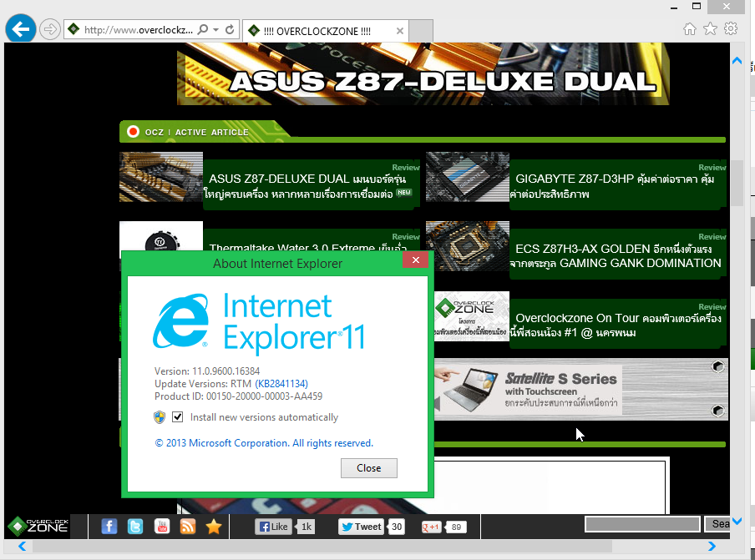Click the overclockzone URL in the address field
Image resolution: width=755 pixels, height=560 pixels.
tap(139, 30)
